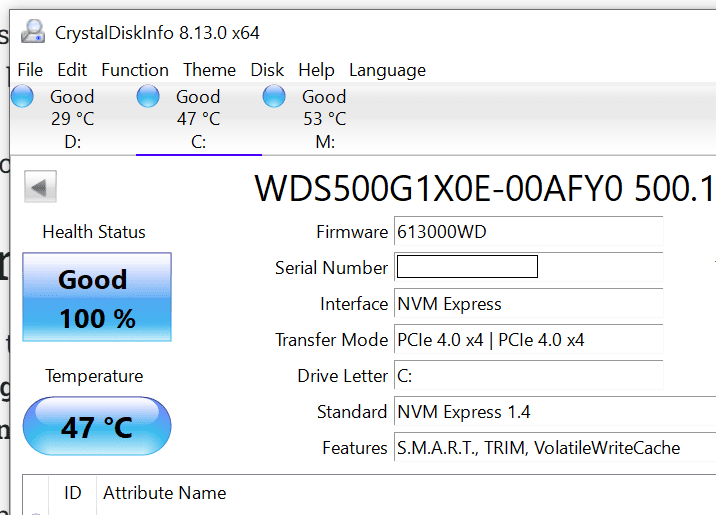Select the M: drive status orb

pos(274,96)
